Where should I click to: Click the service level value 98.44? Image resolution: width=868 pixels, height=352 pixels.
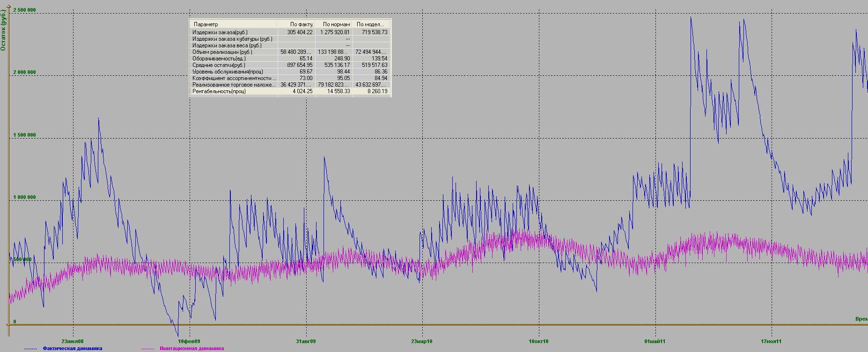pos(343,72)
